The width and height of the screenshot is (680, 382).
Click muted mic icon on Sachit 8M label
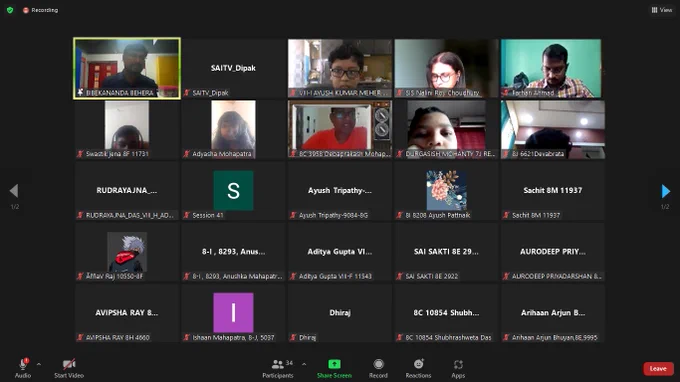click(506, 215)
